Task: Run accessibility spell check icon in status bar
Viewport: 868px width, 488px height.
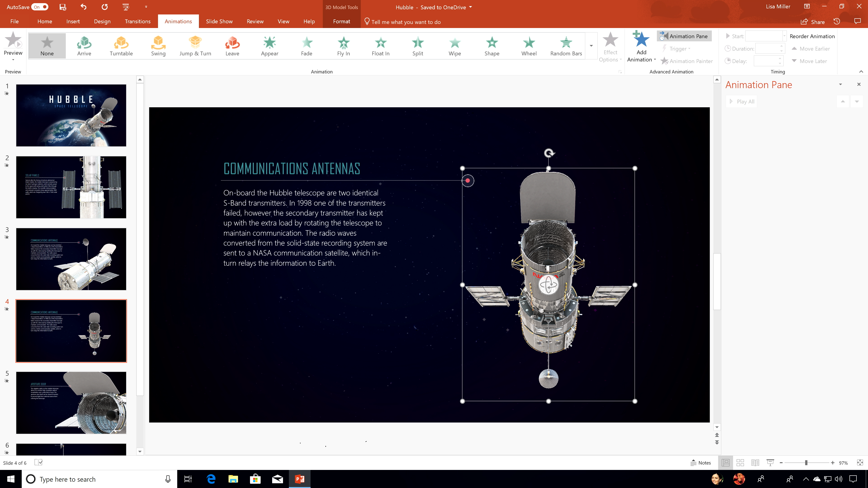Action: pyautogui.click(x=39, y=462)
